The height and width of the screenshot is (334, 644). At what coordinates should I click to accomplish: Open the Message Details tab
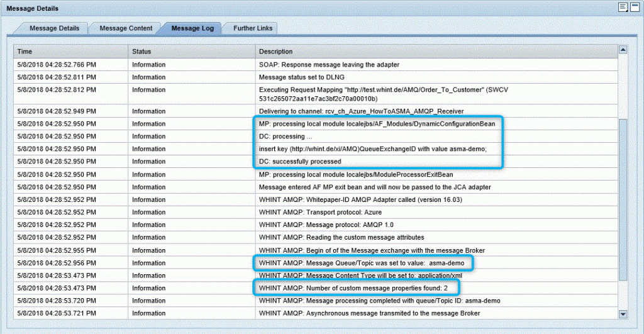(x=54, y=28)
